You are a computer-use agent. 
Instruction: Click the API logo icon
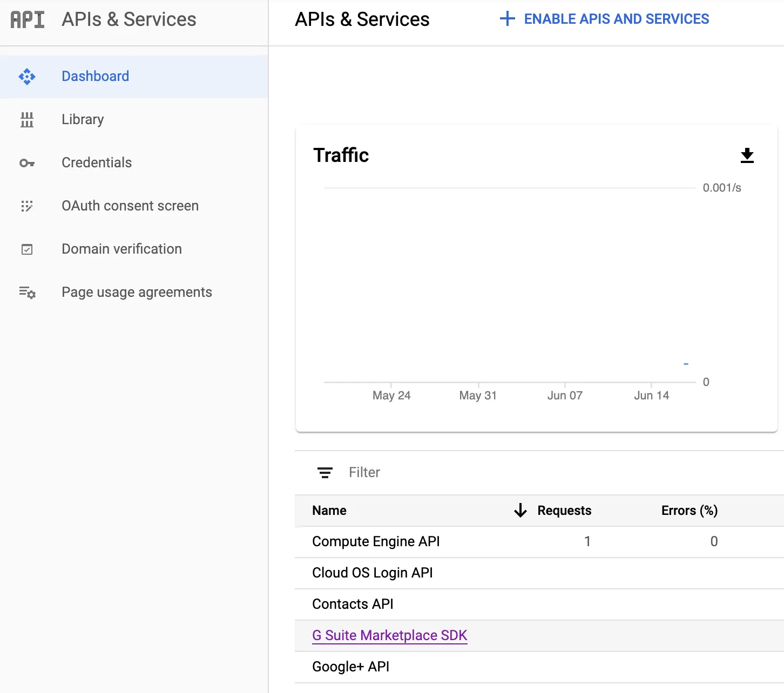[28, 19]
